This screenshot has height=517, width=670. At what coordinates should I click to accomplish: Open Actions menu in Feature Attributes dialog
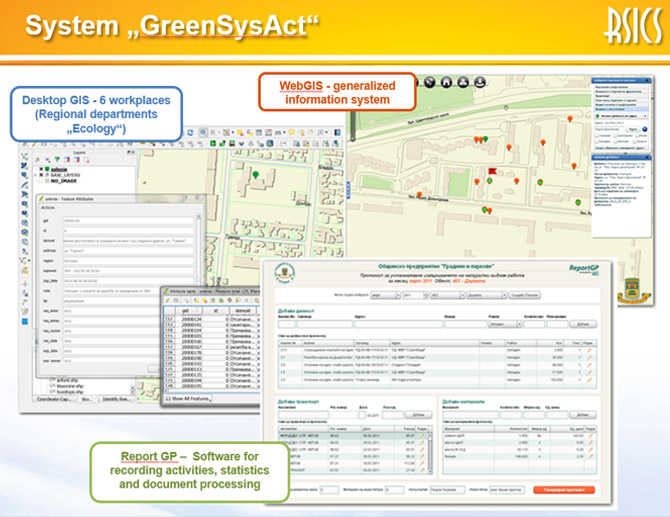47,208
